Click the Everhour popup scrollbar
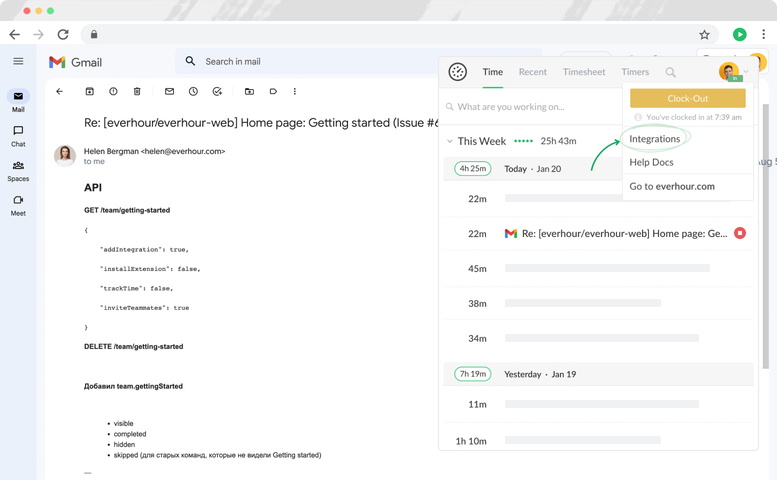This screenshot has height=480, width=777. [x=766, y=236]
